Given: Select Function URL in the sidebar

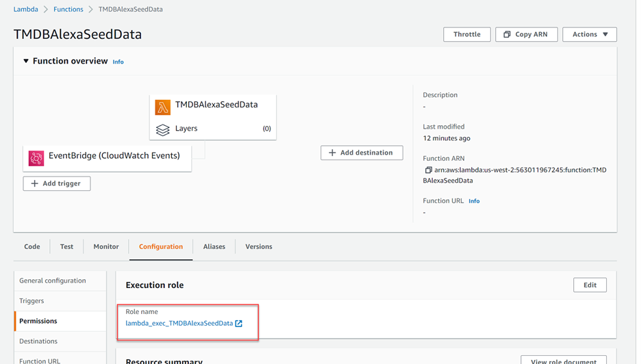Looking at the screenshot, I should (x=60, y=359).
